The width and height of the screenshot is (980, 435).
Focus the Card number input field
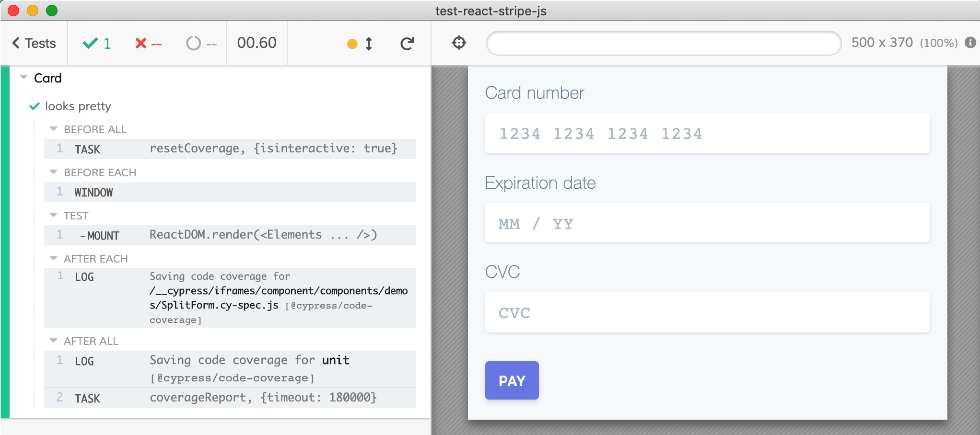(x=708, y=133)
